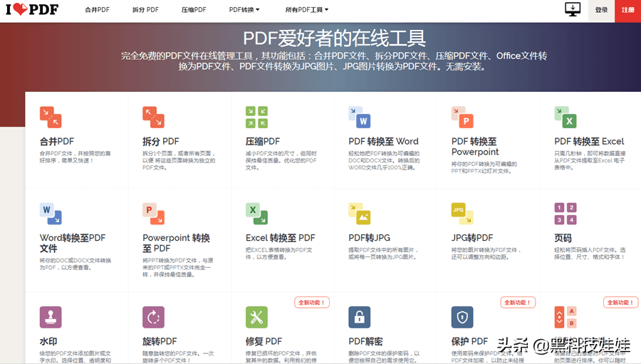Open the 页码 page numbers icon
Screen dimensions: 641x364
(x=566, y=214)
